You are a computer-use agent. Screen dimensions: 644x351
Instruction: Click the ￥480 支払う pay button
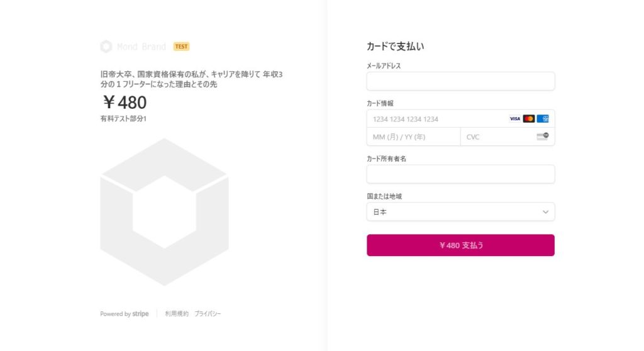pyautogui.click(x=460, y=245)
